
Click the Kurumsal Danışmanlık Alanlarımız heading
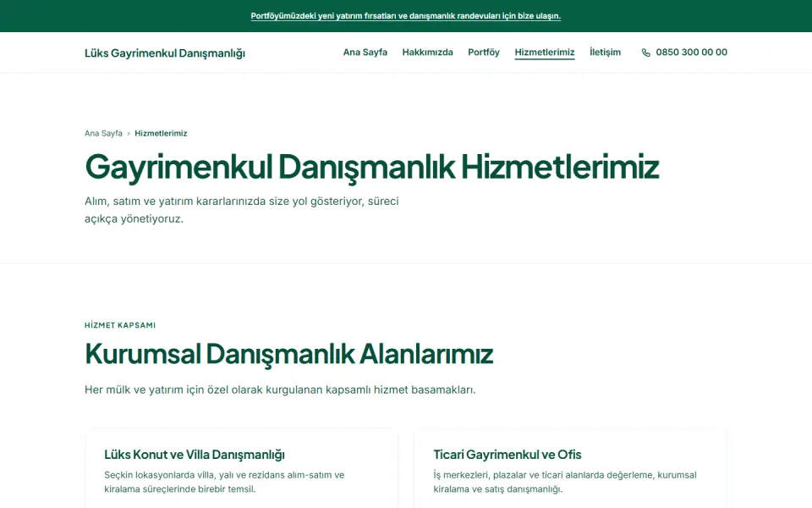289,354
